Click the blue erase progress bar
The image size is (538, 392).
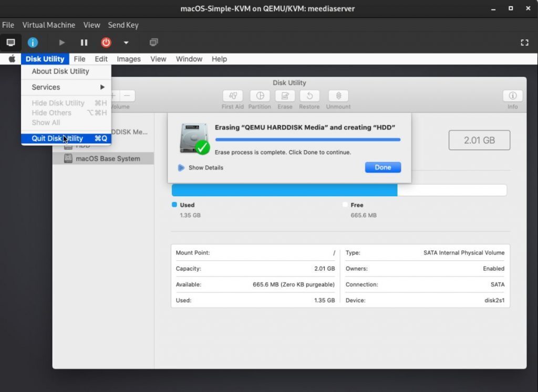pyautogui.click(x=308, y=140)
